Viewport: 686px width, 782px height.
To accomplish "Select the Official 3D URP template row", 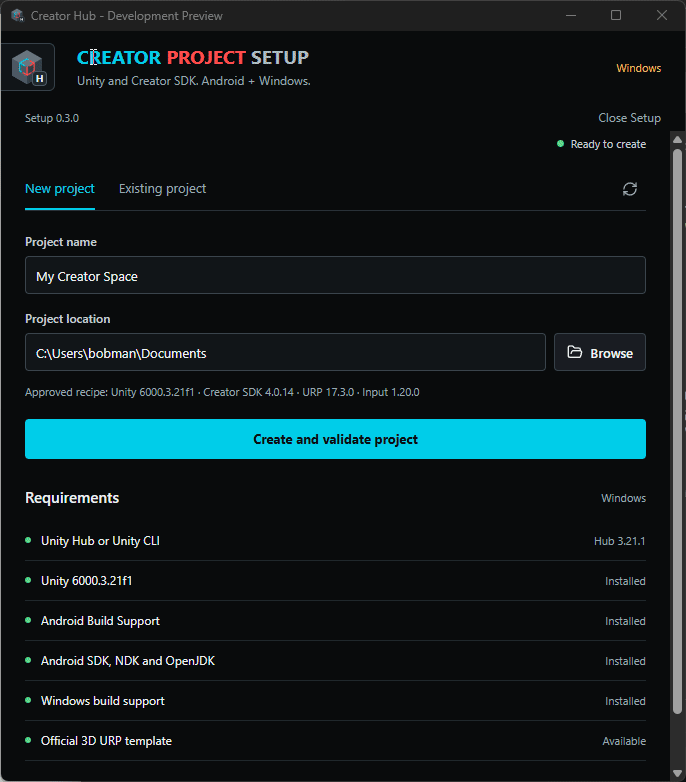I will [x=336, y=741].
